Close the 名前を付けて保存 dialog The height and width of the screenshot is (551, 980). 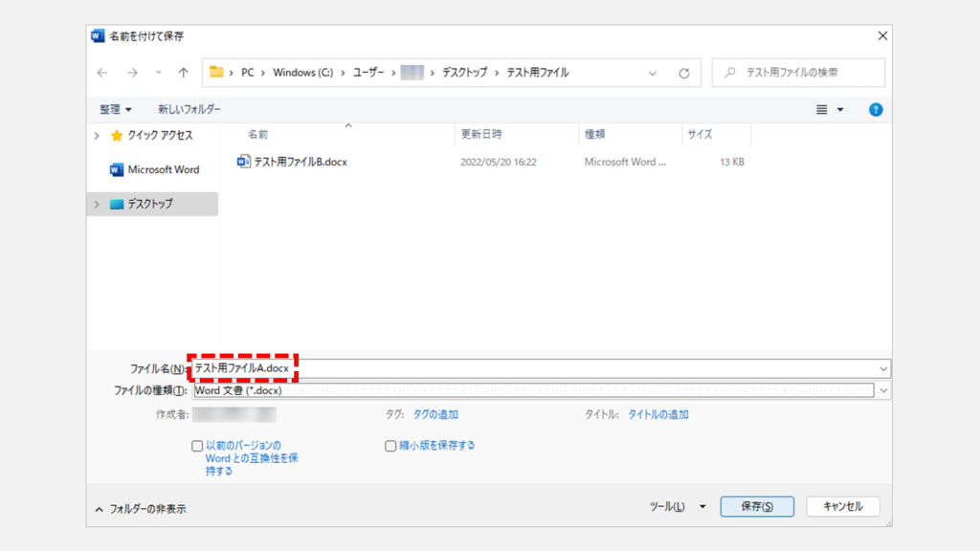pyautogui.click(x=882, y=35)
